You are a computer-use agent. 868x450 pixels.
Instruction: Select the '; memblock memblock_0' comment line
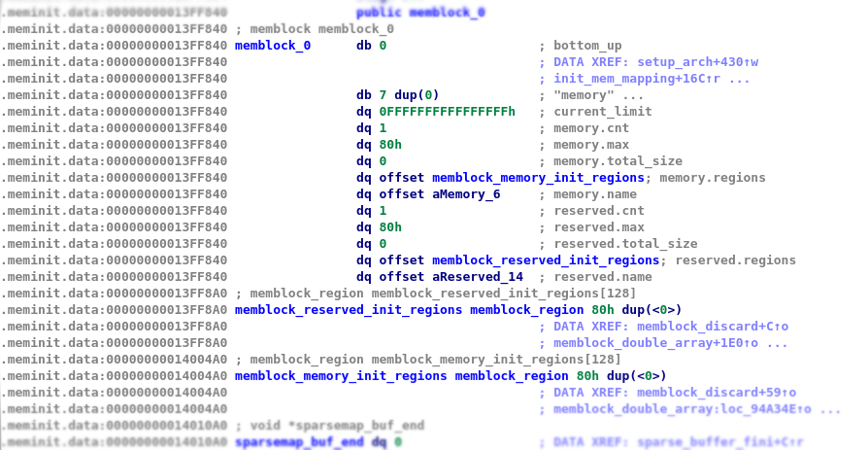315,29
